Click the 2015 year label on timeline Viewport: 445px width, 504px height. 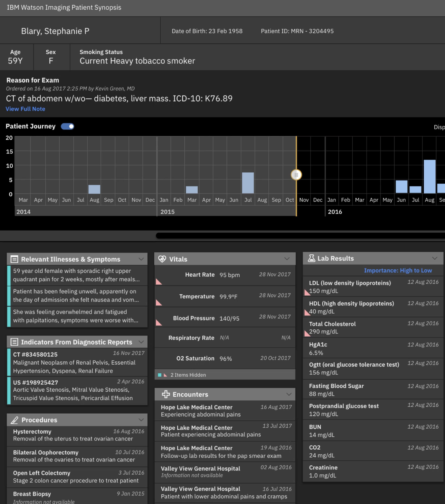(x=168, y=212)
